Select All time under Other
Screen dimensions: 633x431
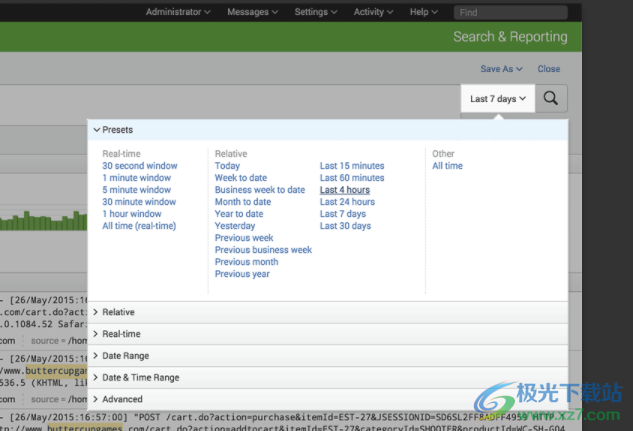[x=447, y=166]
